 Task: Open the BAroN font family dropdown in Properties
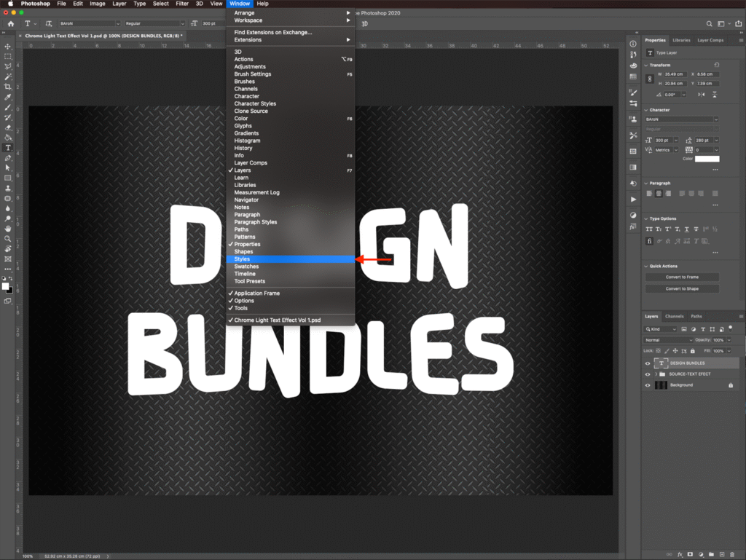[682, 119]
